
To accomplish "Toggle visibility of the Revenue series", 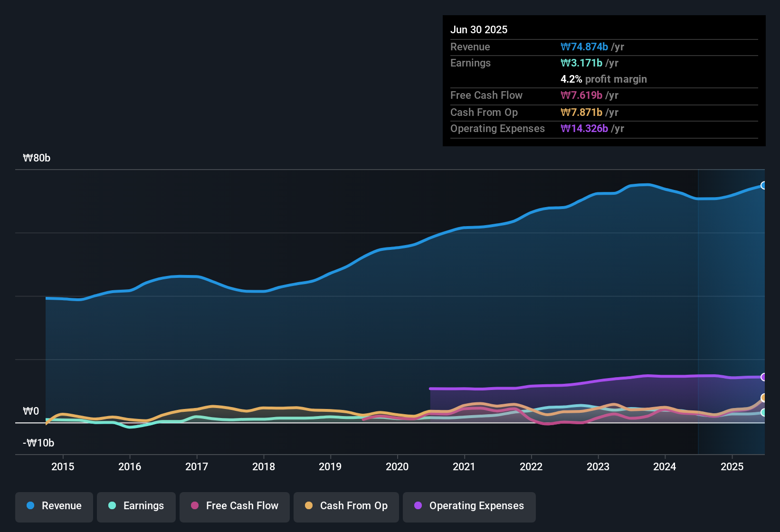I will [54, 506].
